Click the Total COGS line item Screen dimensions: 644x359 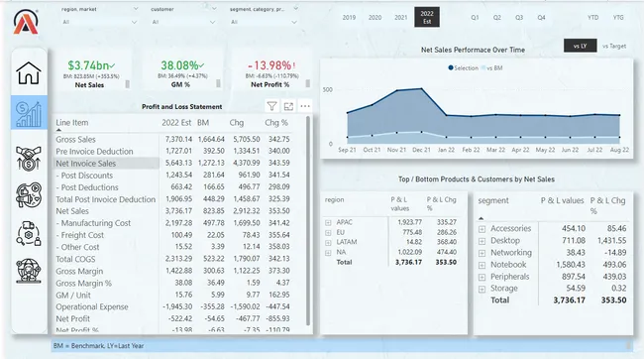[75, 259]
